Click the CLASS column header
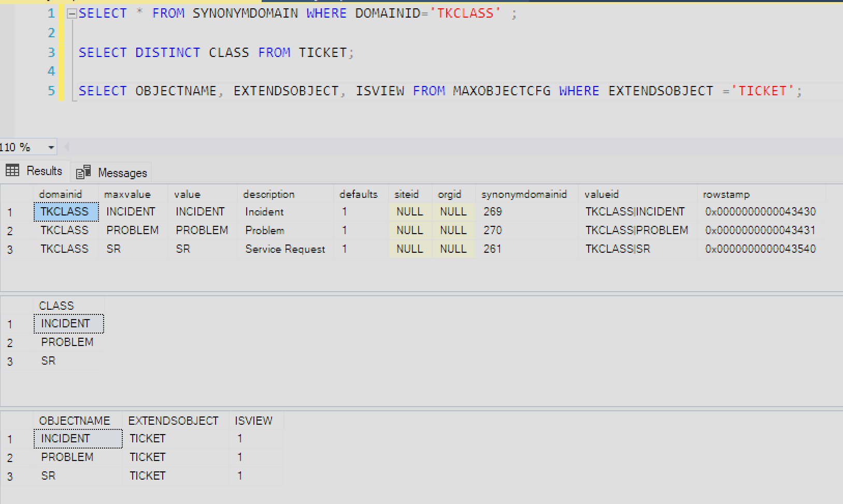 tap(56, 306)
